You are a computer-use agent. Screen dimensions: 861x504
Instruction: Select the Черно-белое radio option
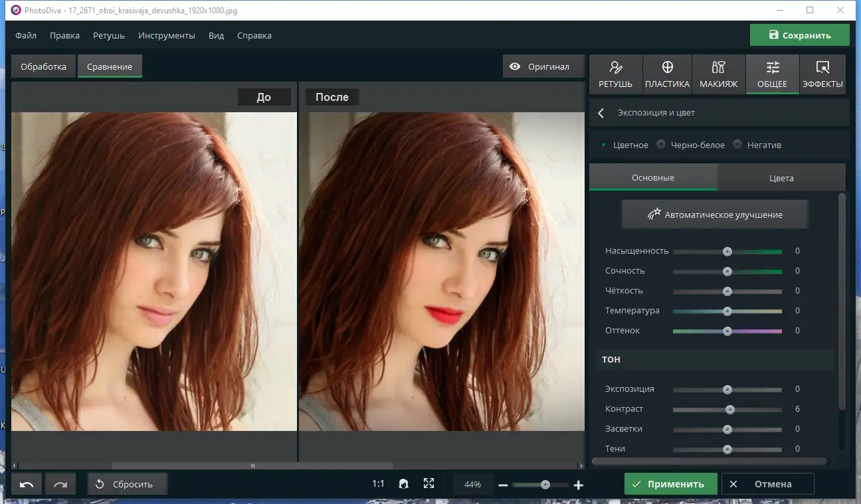[x=661, y=145]
